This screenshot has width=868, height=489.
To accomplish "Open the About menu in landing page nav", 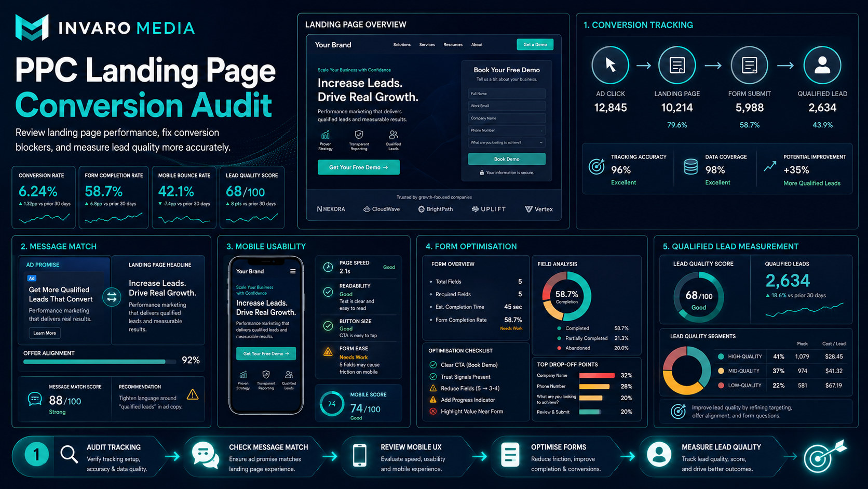I will (x=477, y=45).
